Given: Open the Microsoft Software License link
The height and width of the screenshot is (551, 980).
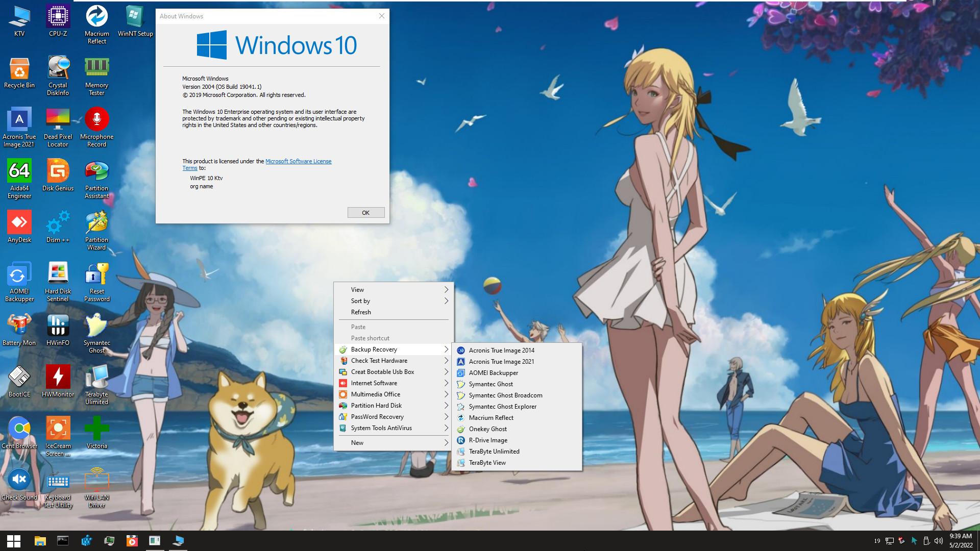Looking at the screenshot, I should coord(298,161).
